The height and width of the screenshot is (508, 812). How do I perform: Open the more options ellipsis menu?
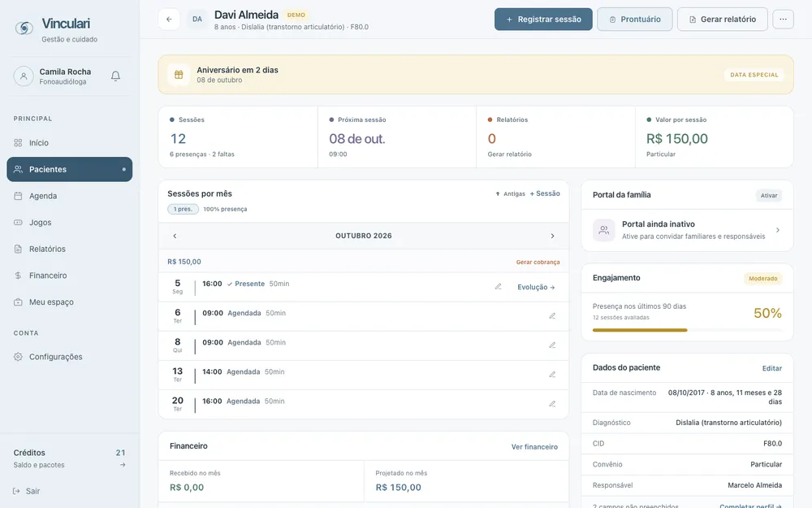(x=783, y=20)
